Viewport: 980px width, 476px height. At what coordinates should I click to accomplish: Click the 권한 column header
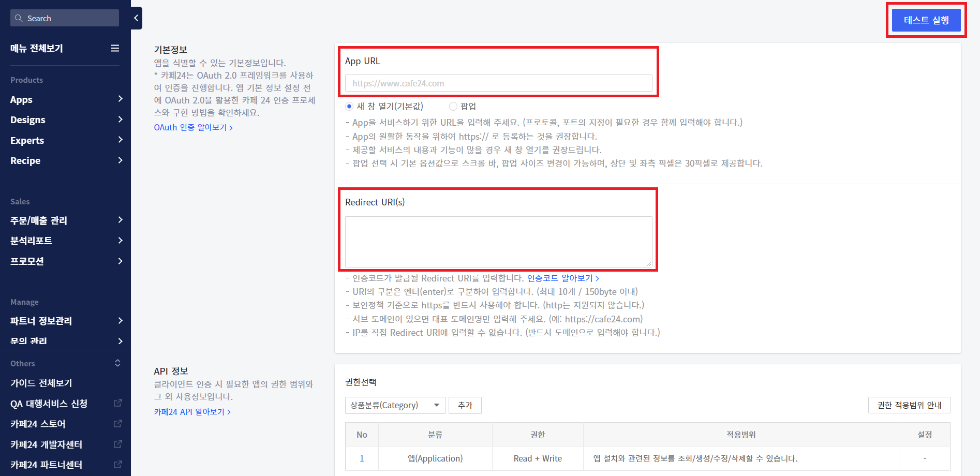pos(538,435)
